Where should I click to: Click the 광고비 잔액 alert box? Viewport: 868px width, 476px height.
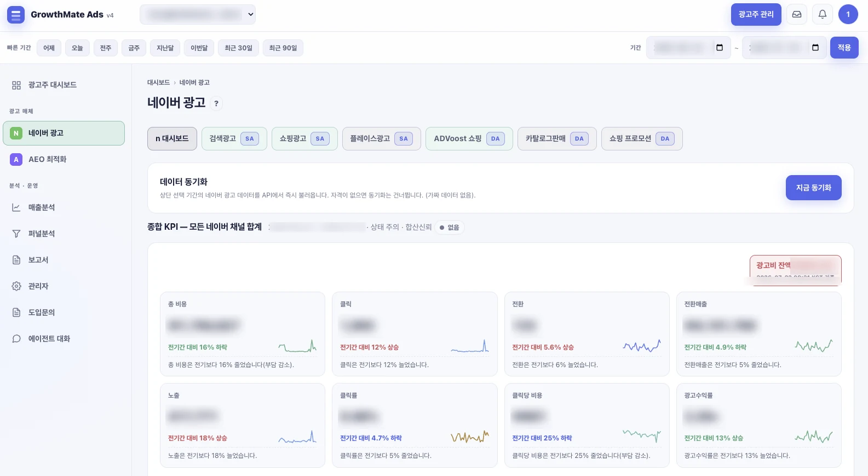point(795,270)
